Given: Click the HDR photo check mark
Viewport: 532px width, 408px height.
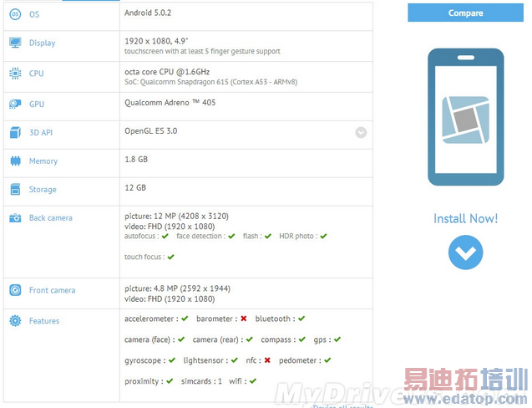Looking at the screenshot, I should click(323, 236).
